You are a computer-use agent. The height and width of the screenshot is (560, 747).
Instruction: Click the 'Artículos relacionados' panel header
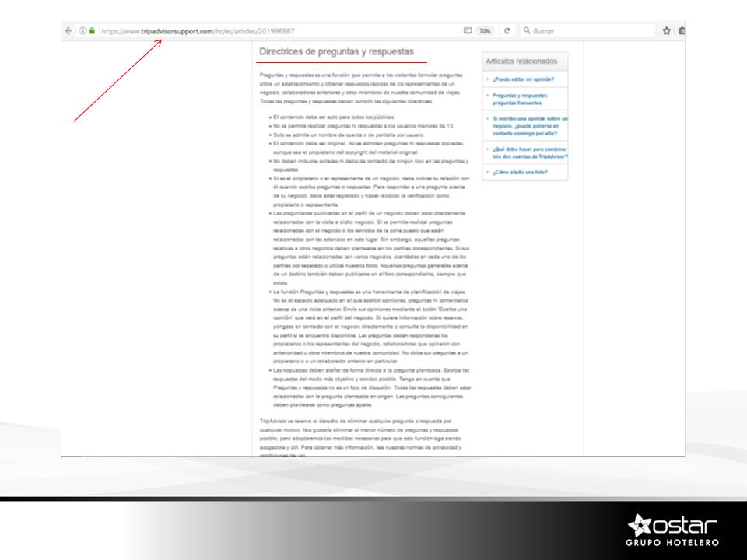[x=521, y=61]
